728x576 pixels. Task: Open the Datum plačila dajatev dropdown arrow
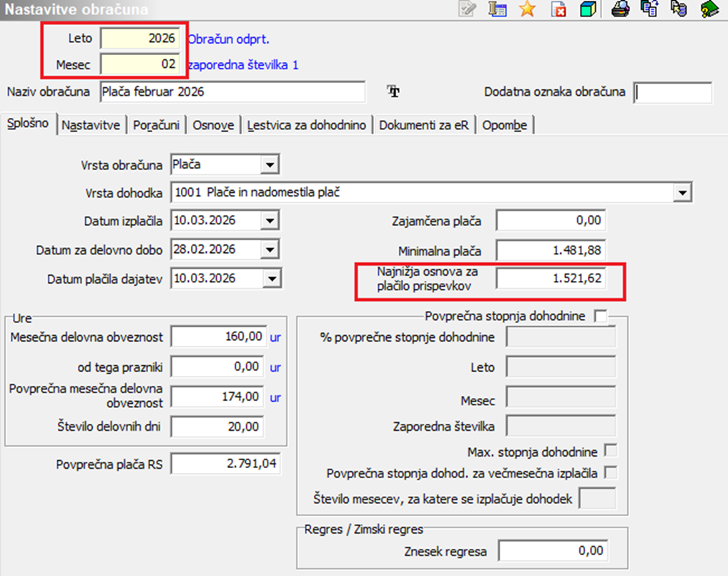click(x=272, y=279)
